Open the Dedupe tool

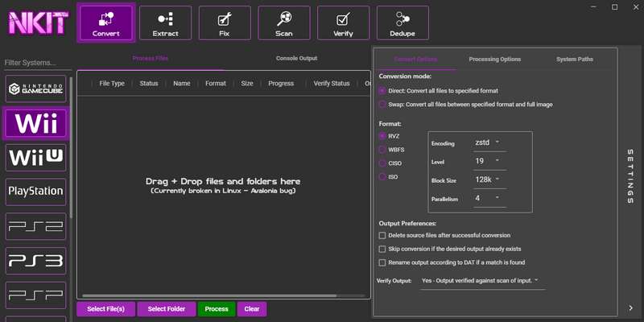(402, 23)
